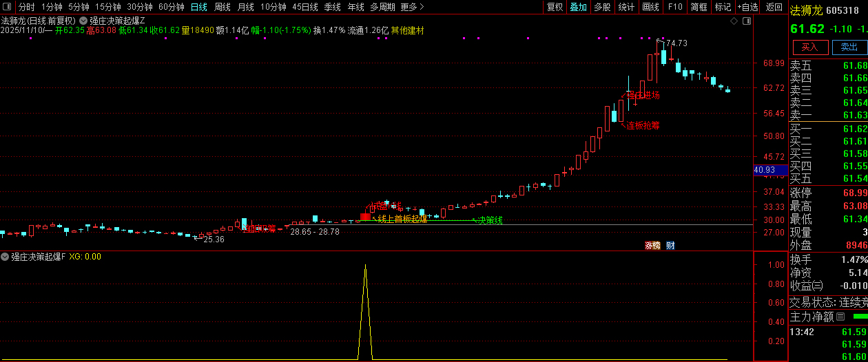This screenshot has width=868, height=362.
Task: Click the stock code 605318
Action: point(842,10)
